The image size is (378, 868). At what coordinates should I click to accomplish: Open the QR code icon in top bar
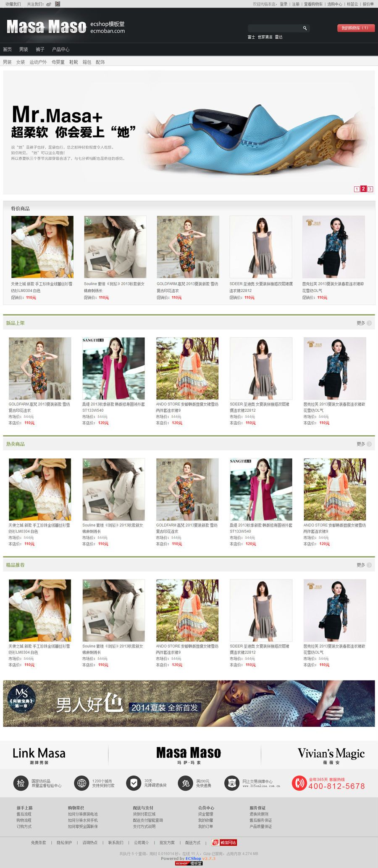[58, 4]
